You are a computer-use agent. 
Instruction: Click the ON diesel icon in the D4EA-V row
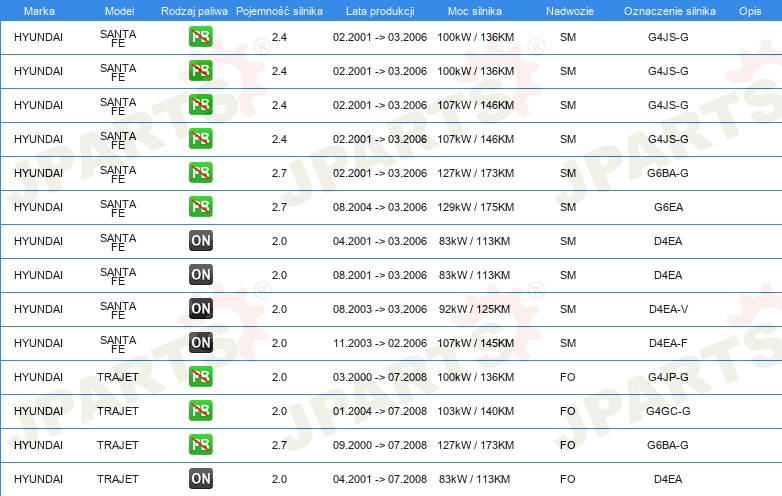tap(201, 309)
